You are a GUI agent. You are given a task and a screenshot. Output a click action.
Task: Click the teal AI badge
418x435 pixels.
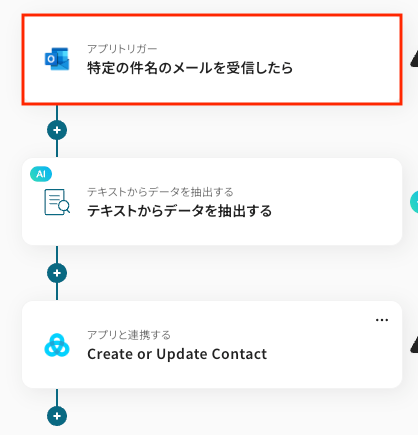[41, 174]
